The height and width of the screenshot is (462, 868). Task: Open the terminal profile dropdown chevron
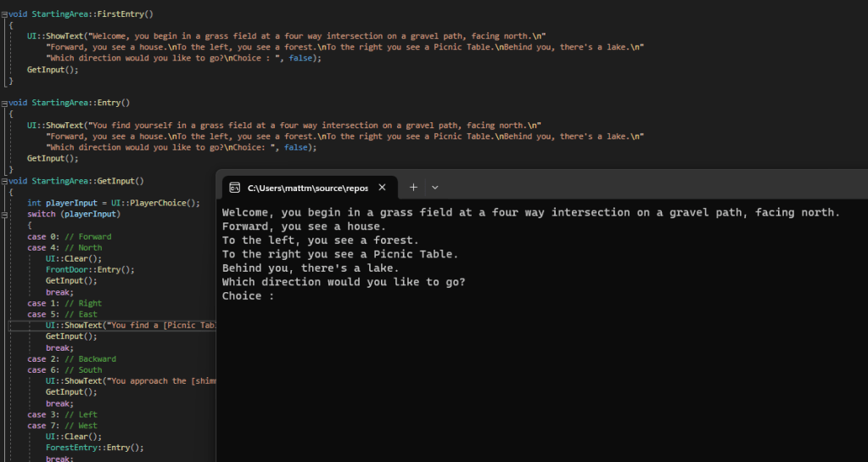pos(435,187)
